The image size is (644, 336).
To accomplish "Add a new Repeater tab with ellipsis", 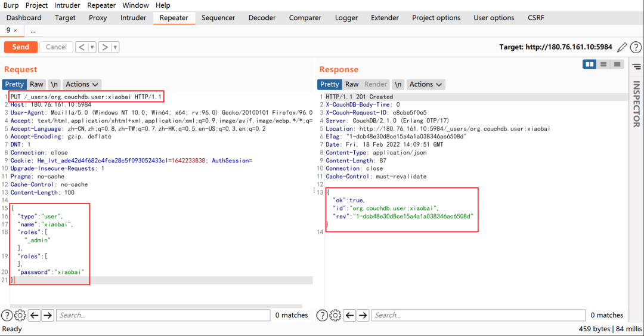I will tap(33, 31).
